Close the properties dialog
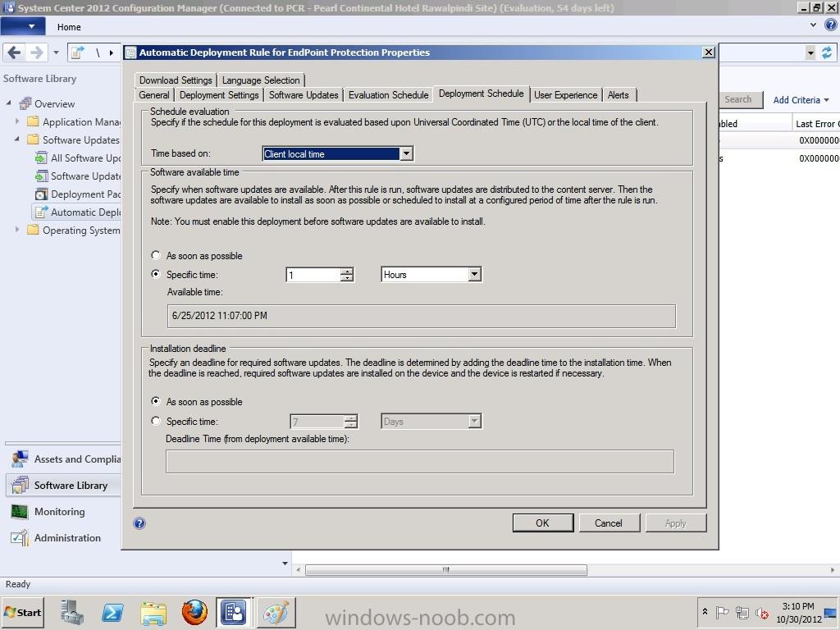Viewport: 840px width, 630px height. click(x=708, y=52)
